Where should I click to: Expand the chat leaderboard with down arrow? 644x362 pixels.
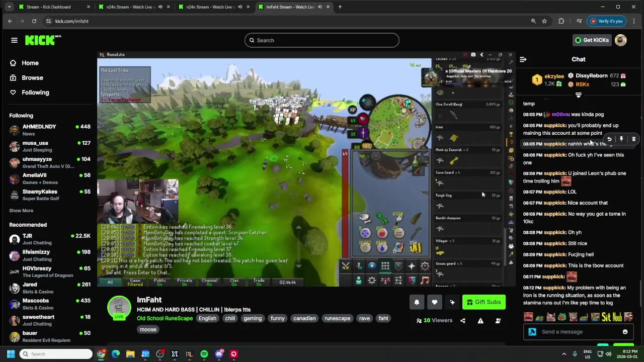(x=579, y=95)
